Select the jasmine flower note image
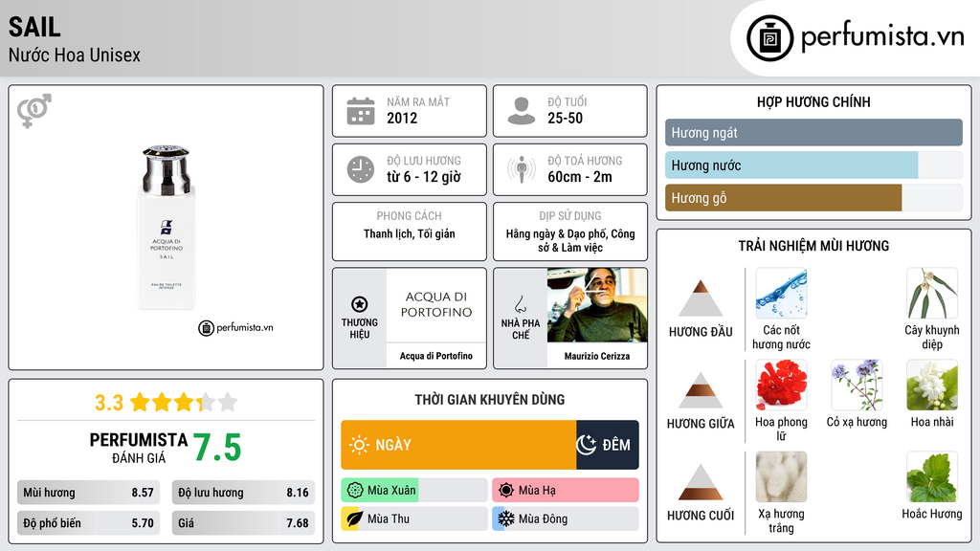The width and height of the screenshot is (980, 551). tap(932, 385)
